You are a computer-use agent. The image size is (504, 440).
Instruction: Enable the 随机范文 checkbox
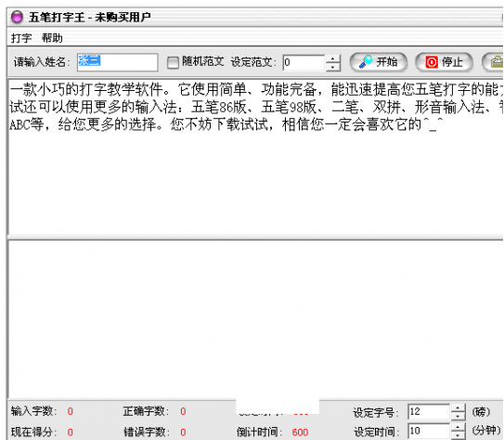pyautogui.click(x=173, y=62)
